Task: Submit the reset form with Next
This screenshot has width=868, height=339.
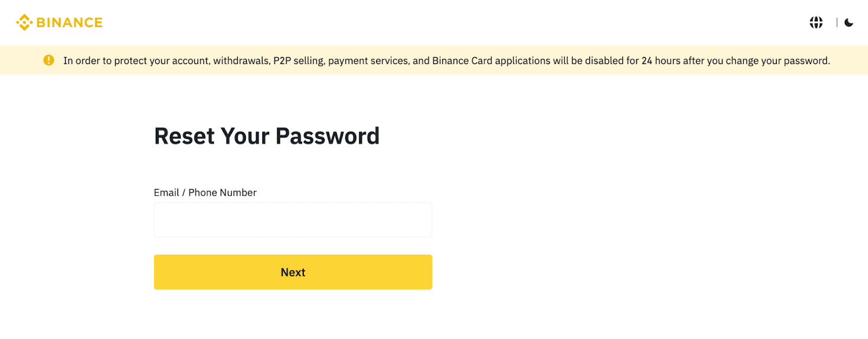Action: [x=293, y=272]
